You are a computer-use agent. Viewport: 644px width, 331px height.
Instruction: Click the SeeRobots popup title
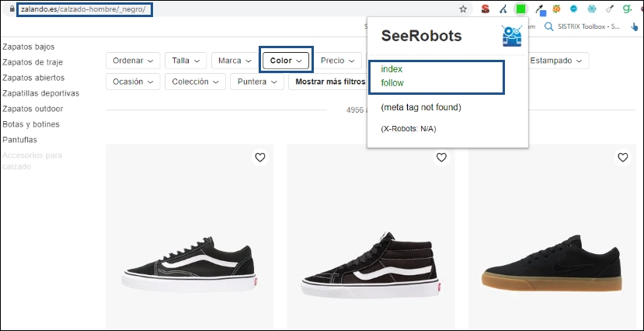(421, 37)
